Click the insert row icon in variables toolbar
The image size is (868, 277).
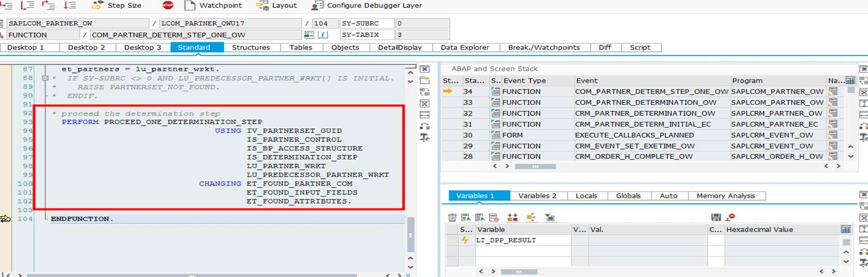[466, 217]
